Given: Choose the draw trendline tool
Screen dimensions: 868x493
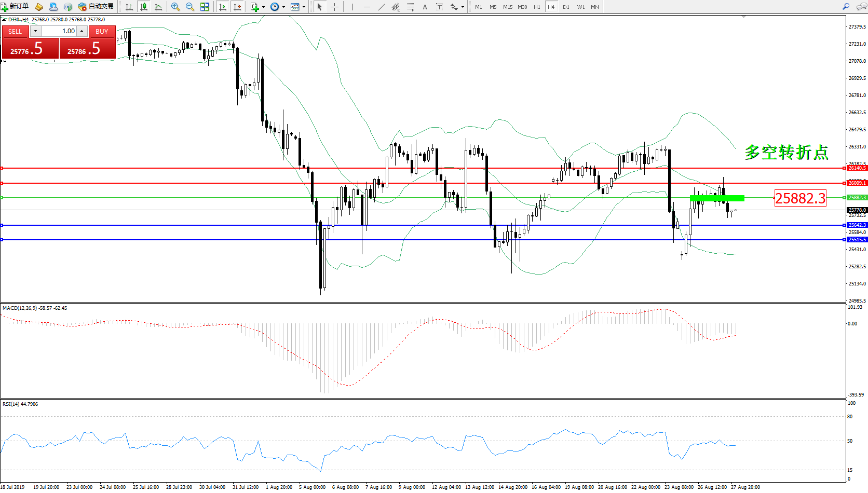Looking at the screenshot, I should [x=382, y=7].
